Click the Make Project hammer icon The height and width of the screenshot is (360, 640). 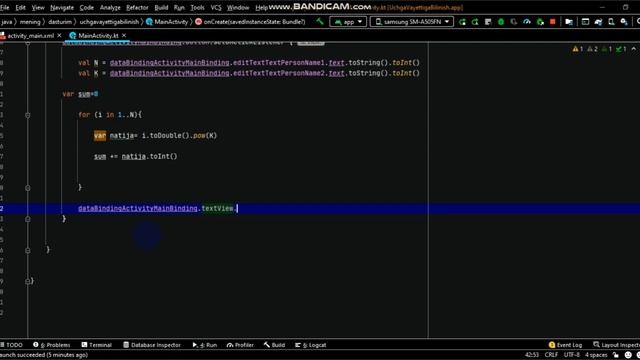[320, 21]
